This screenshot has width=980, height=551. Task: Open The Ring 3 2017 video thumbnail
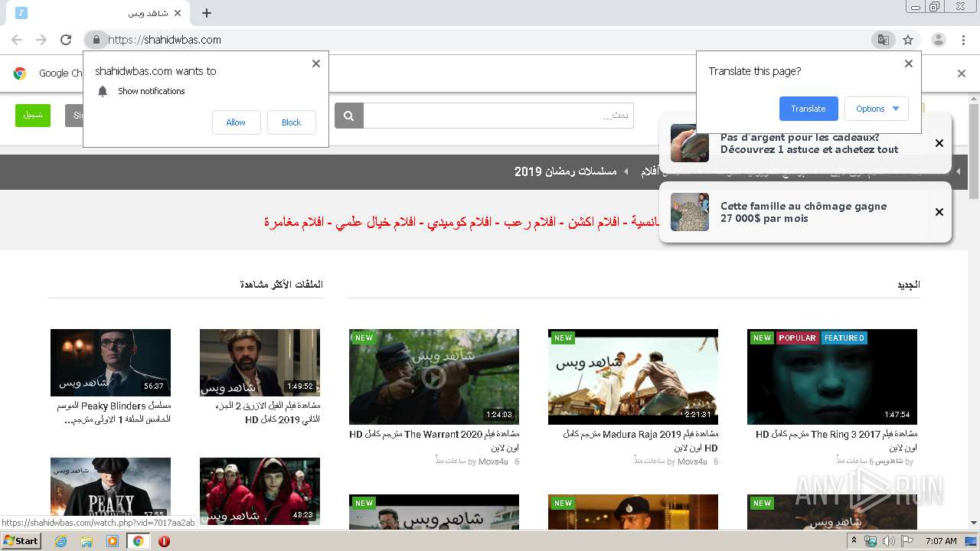coord(832,377)
